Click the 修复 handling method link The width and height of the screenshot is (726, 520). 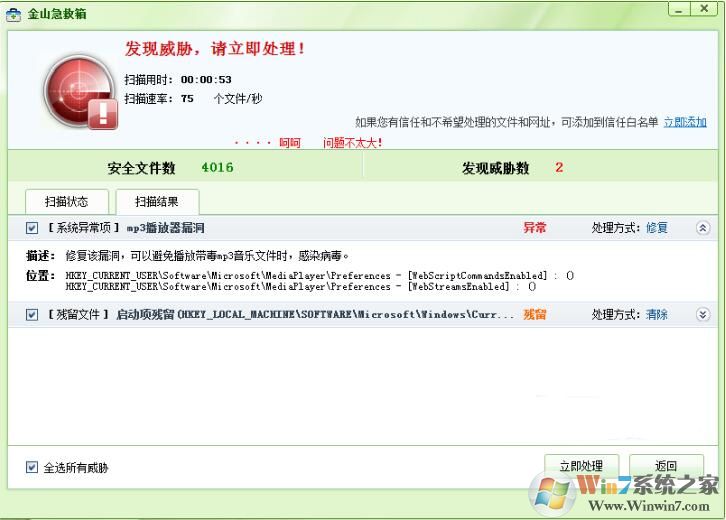(657, 228)
